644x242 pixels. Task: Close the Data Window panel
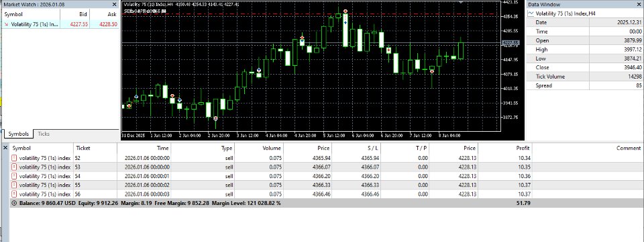(639, 5)
